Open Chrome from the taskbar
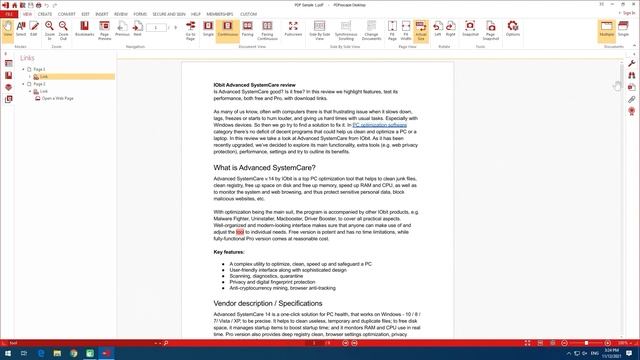Screen dimensions: 640x360 coord(73,353)
